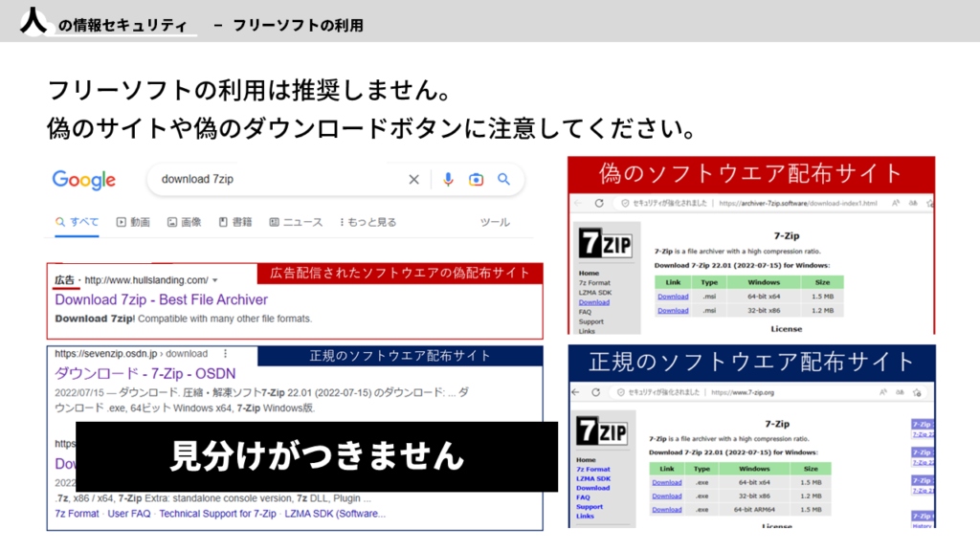Click 'Home' in the fake site sidebar
The width and height of the screenshot is (980, 551).
tap(589, 273)
